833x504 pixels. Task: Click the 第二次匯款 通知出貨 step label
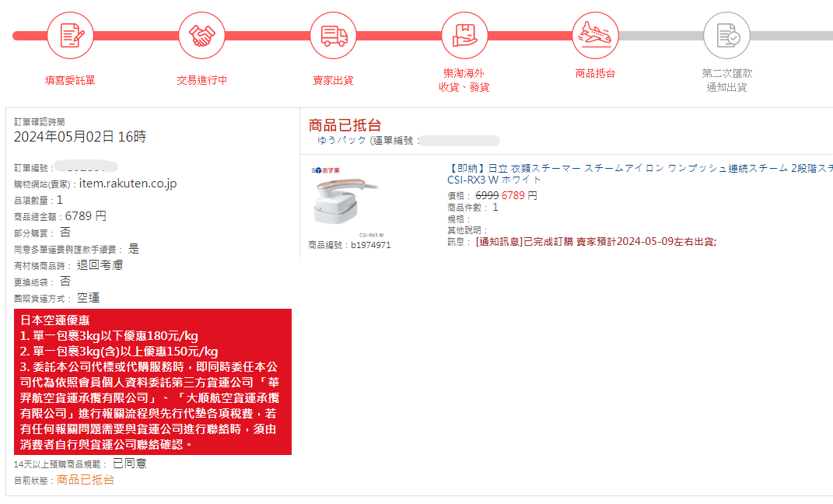coord(726,80)
